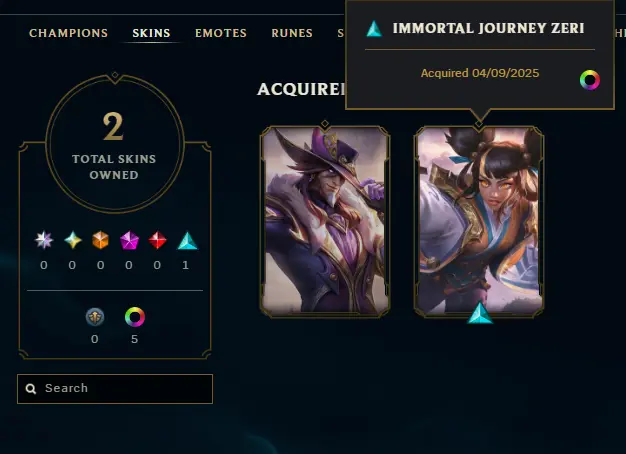Select the teal triangle rarity gem filter

tap(187, 241)
